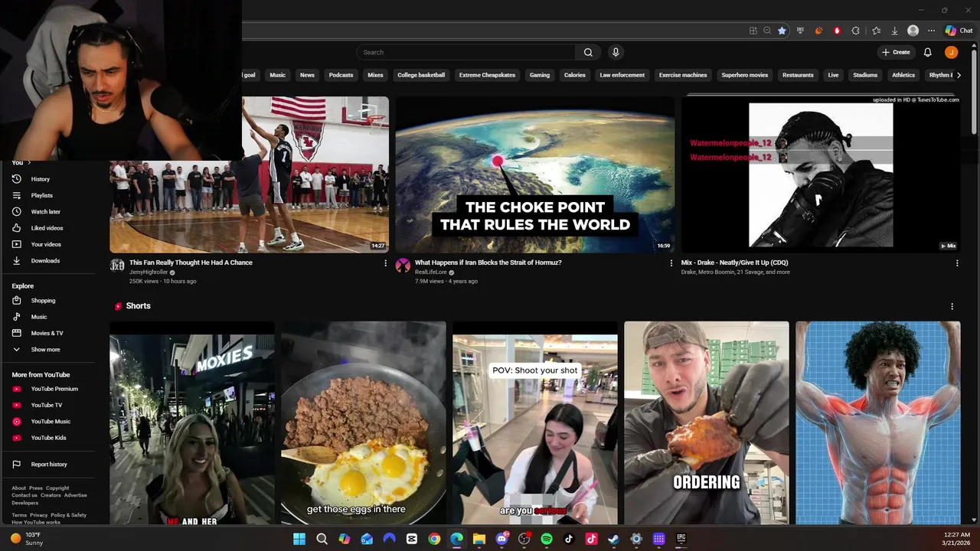Open the red hand blocker extension

point(837,31)
